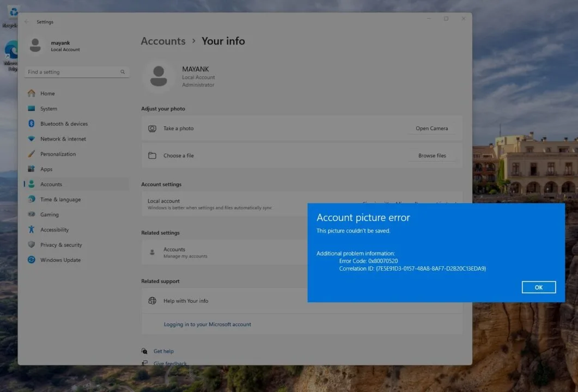Open Personalization brush icon
Image resolution: width=578 pixels, height=392 pixels.
point(32,154)
